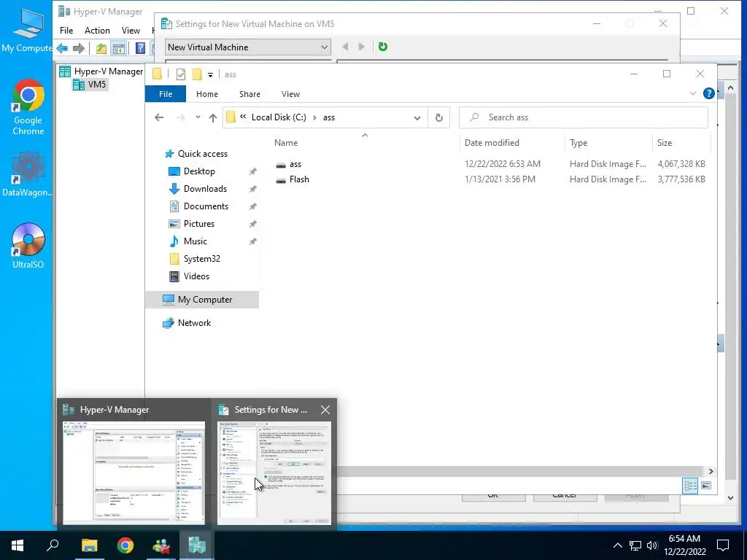
Task: Open Hyper-V Manager View menu
Action: pyautogui.click(x=131, y=31)
